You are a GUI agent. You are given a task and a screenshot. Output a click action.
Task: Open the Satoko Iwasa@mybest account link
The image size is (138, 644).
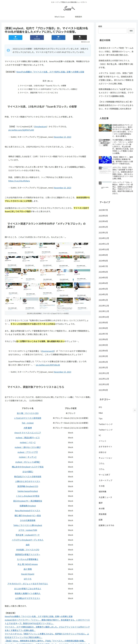[x=28, y=491]
